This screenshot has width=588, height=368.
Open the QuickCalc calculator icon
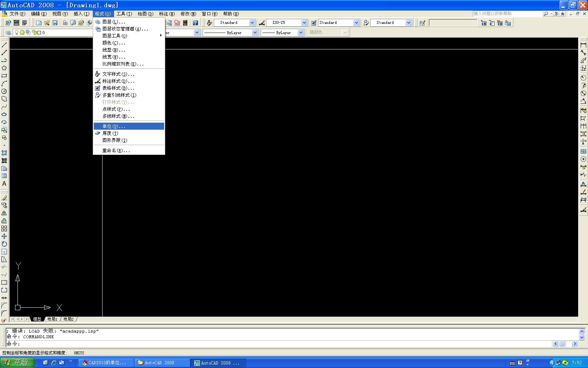tap(185, 23)
